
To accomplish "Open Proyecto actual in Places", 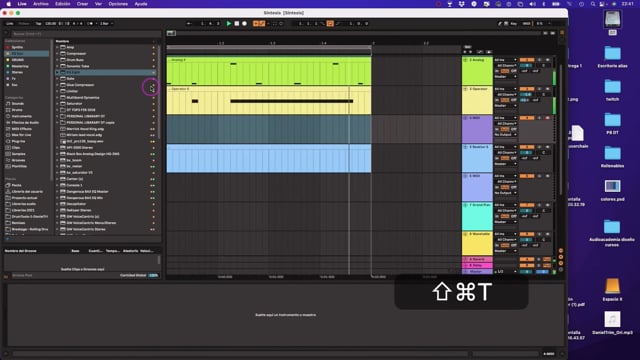I will [x=24, y=198].
